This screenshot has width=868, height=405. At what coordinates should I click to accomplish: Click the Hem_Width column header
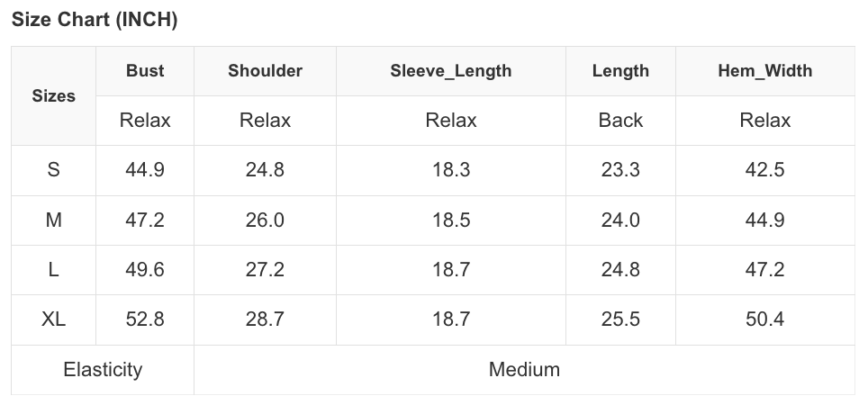(764, 70)
